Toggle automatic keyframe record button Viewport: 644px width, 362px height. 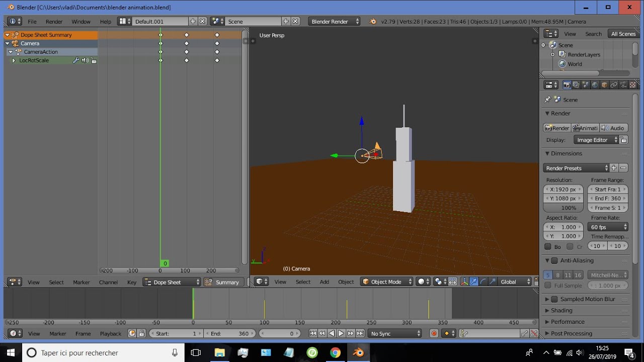point(434,333)
